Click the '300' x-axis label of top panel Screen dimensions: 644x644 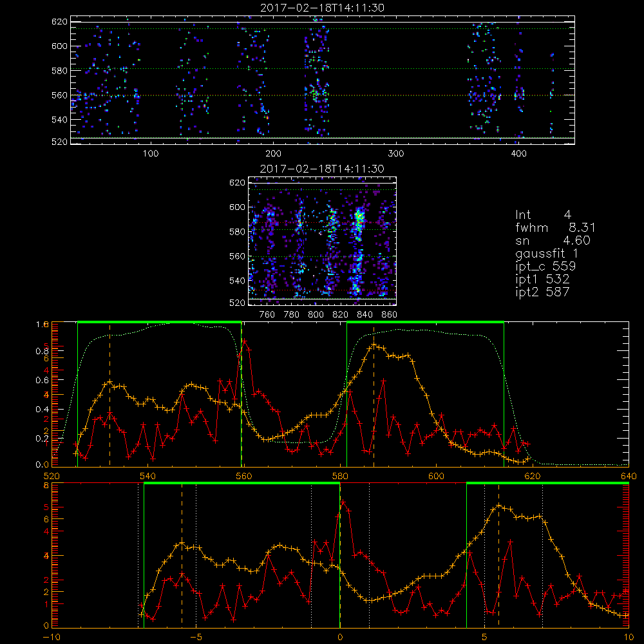tap(396, 154)
